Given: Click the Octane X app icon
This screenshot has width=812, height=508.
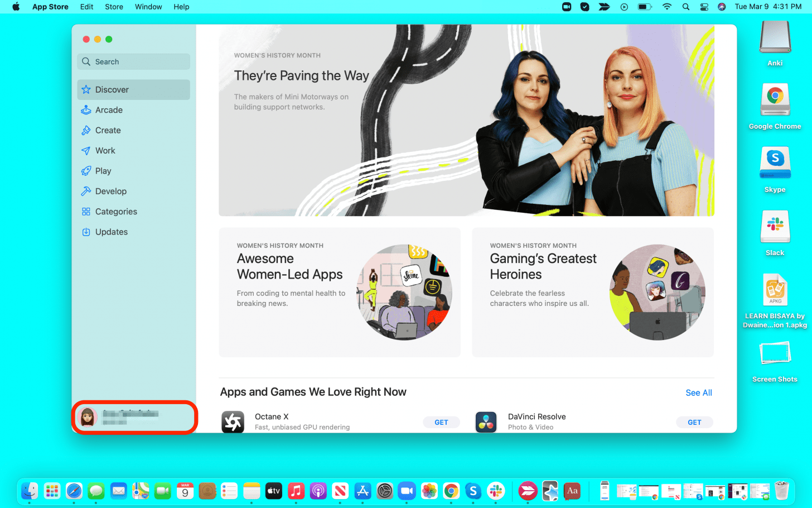Looking at the screenshot, I should 233,422.
